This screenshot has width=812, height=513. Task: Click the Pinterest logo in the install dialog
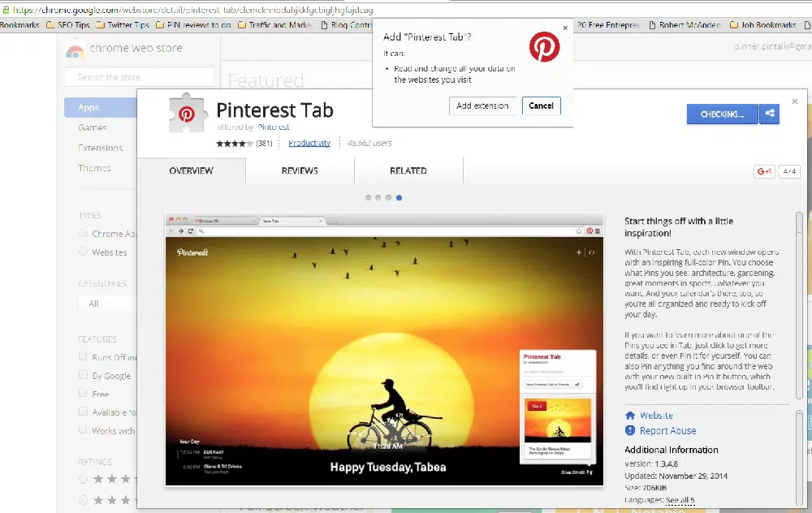[544, 47]
